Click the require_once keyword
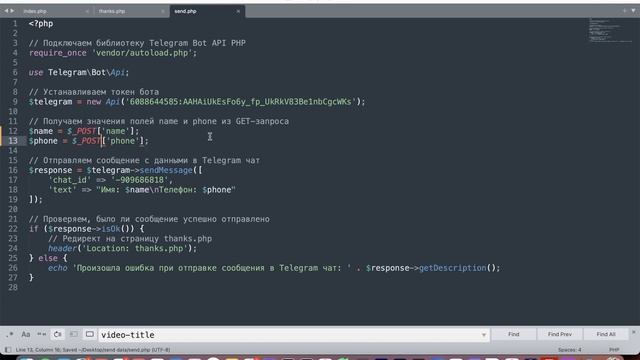The image size is (640, 360). (x=58, y=53)
